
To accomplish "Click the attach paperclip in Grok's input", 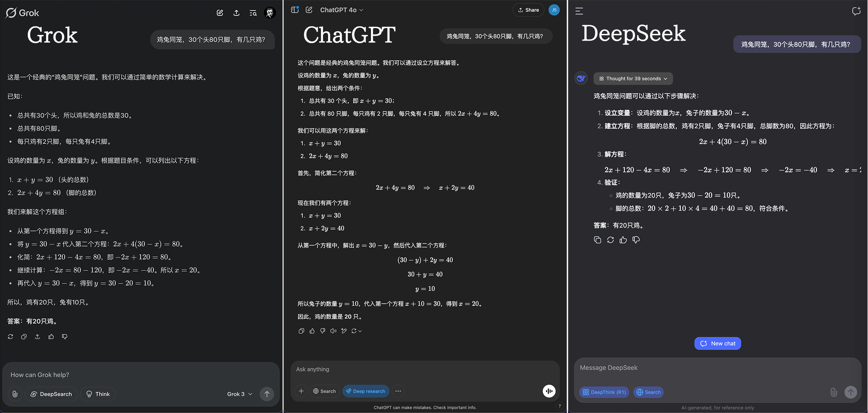I will coord(15,394).
